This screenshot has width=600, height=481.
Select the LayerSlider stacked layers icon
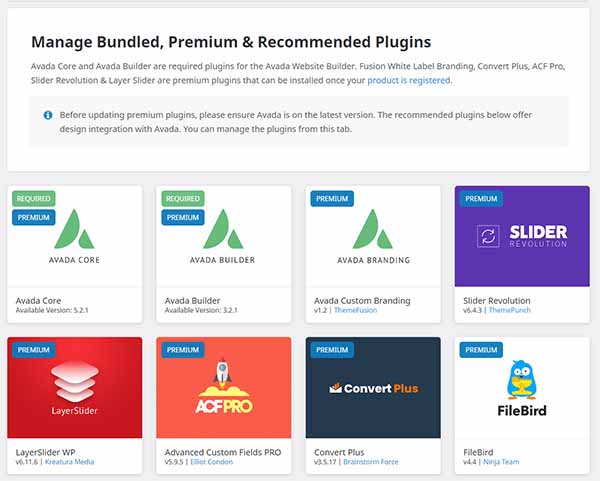[x=75, y=381]
